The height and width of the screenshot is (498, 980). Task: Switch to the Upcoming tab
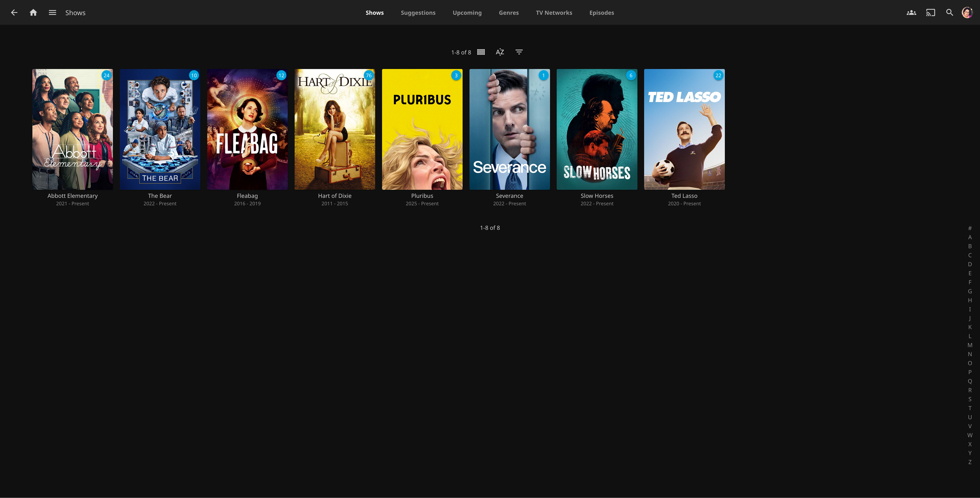467,12
